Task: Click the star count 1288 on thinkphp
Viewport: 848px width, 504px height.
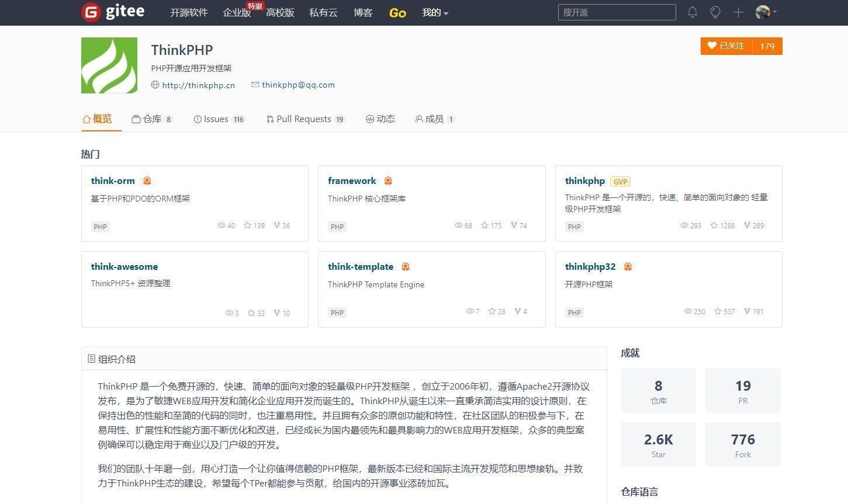Action: point(723,225)
